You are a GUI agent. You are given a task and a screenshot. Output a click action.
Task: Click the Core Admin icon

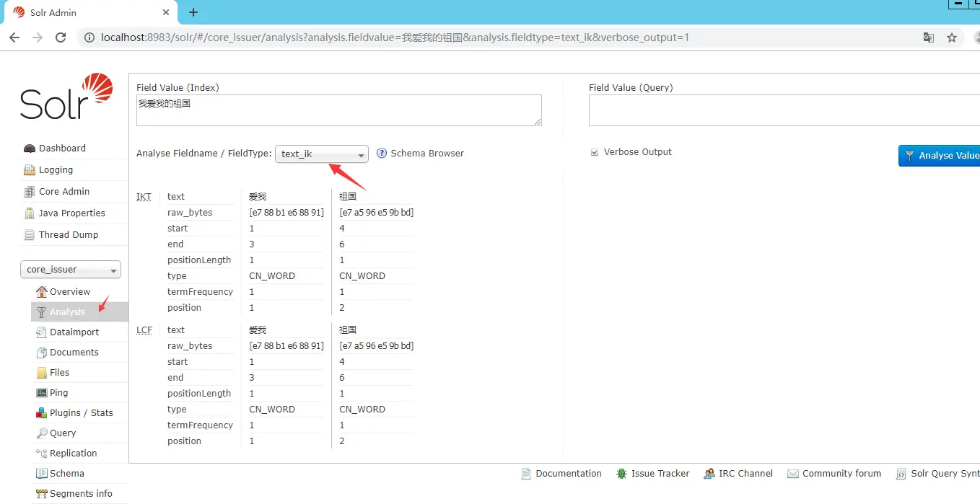(x=30, y=192)
